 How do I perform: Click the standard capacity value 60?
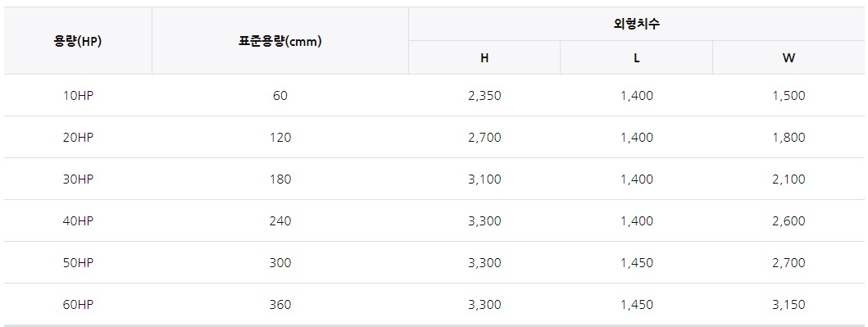coord(280,96)
